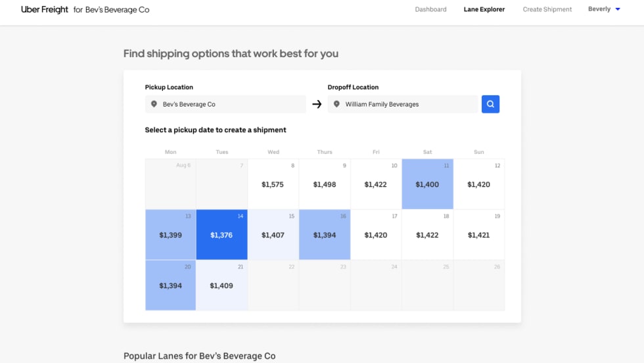Choose the 15th priced $1,407
The width and height of the screenshot is (644, 363).
273,235
